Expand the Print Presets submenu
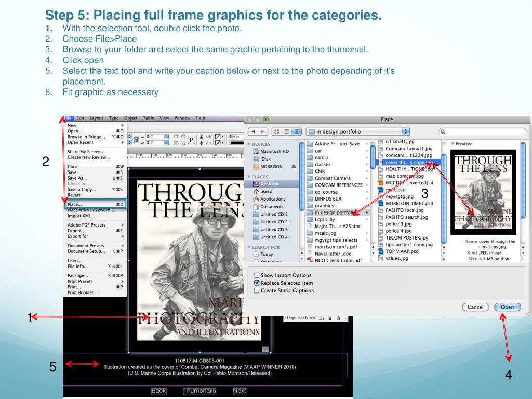The image size is (532, 399). [x=122, y=281]
